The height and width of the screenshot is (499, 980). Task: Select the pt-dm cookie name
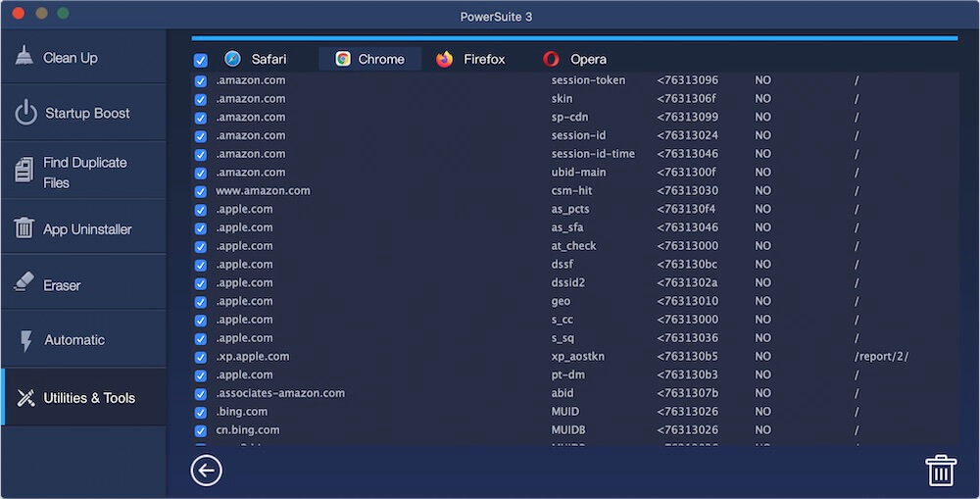(567, 374)
